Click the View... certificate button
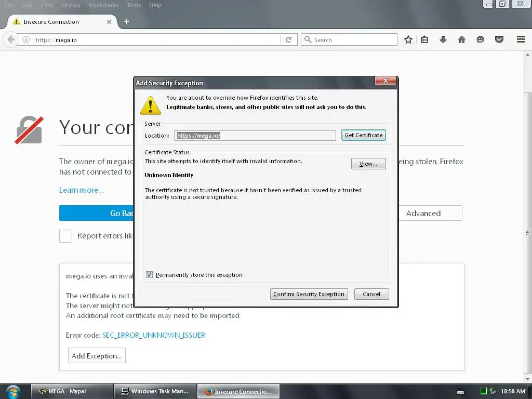Viewport: 532px width, 399px height. pos(368,164)
